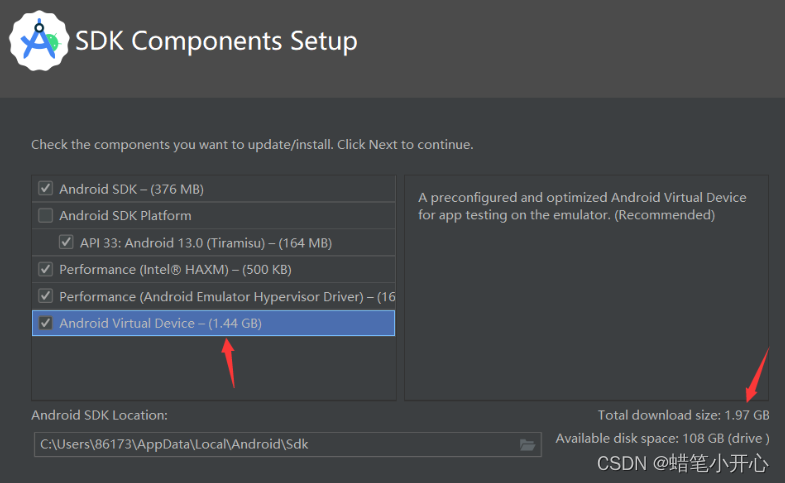Click into the Android SDK path field
Viewport: 785px width, 483px height.
point(287,444)
